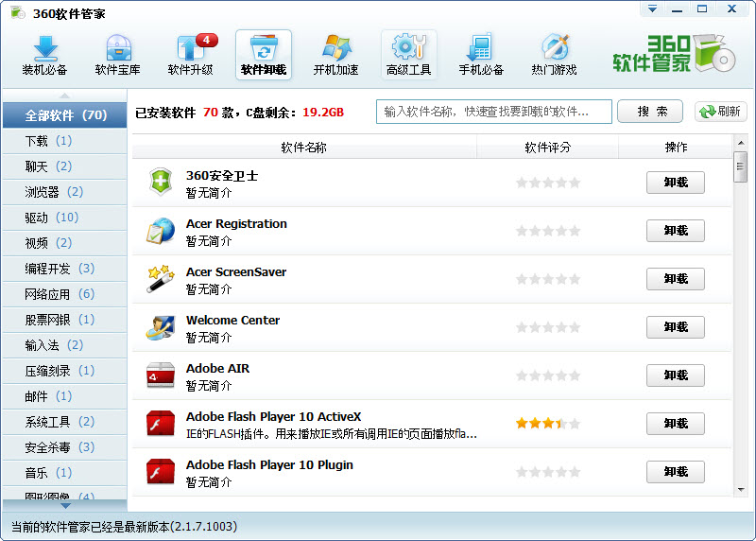The width and height of the screenshot is (756, 541).
Task: Select 邮件 (1) category
Action: tap(64, 396)
